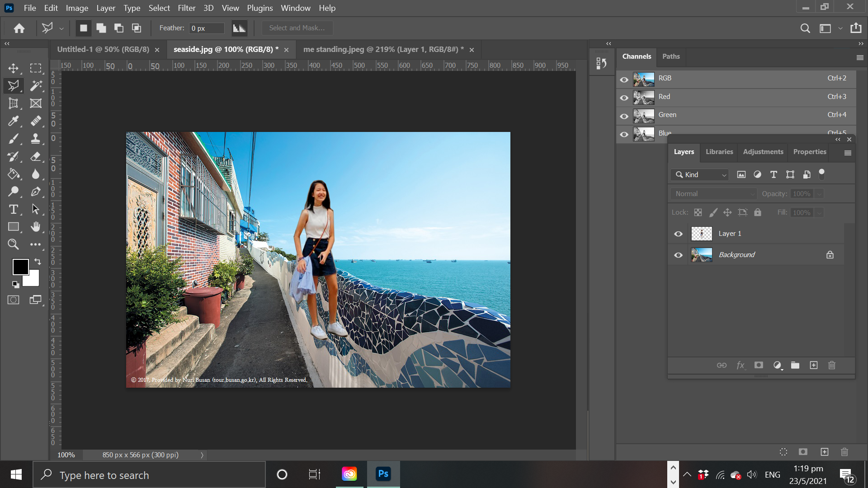Toggle Lock transparent pixels
Screen dimensions: 868x488
[698, 212]
